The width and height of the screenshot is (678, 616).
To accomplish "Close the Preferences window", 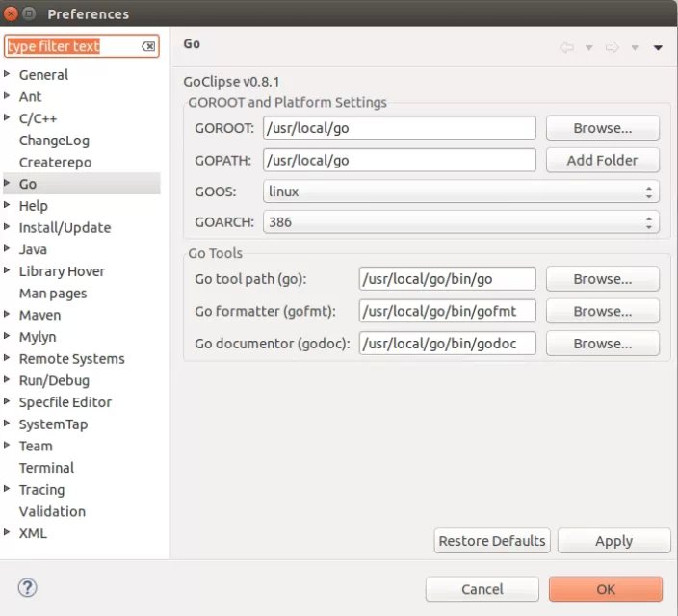I will (11, 13).
